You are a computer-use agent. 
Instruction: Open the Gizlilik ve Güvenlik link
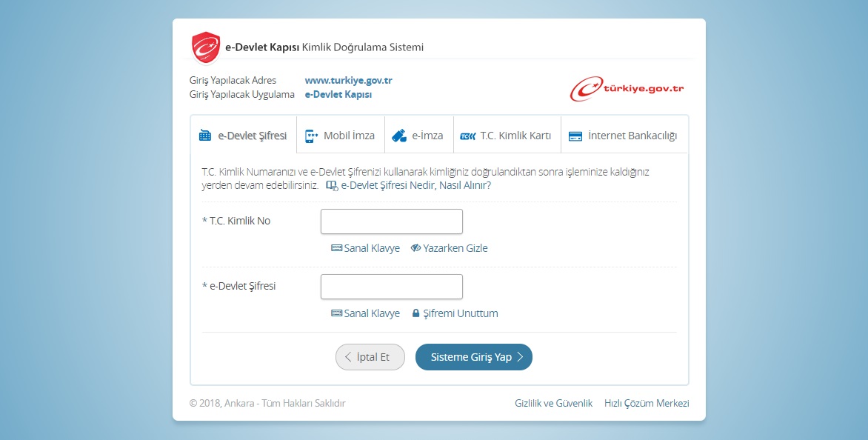pos(553,404)
